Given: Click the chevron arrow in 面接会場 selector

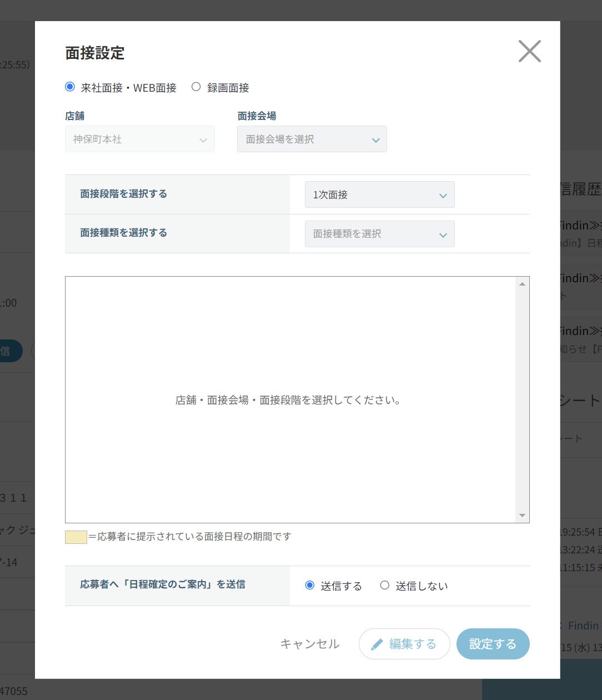Looking at the screenshot, I should (x=376, y=140).
